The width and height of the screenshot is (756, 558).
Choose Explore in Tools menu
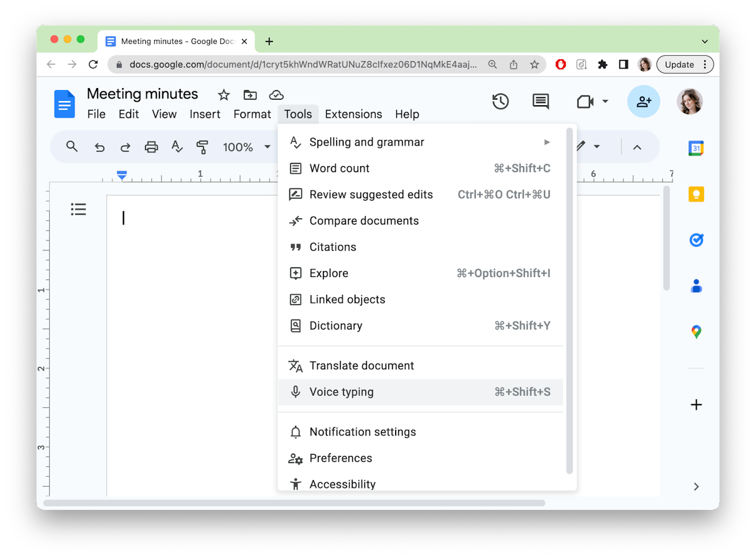pyautogui.click(x=421, y=273)
